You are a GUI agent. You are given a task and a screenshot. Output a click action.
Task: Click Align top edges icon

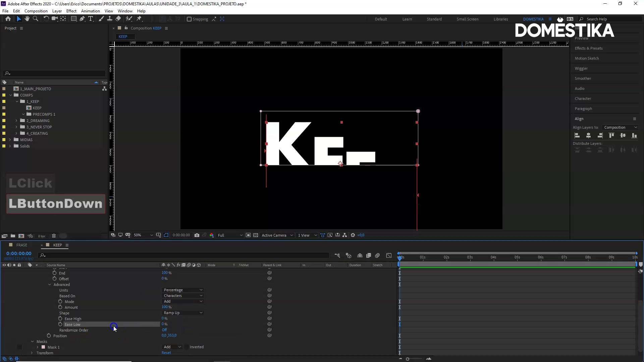point(611,136)
